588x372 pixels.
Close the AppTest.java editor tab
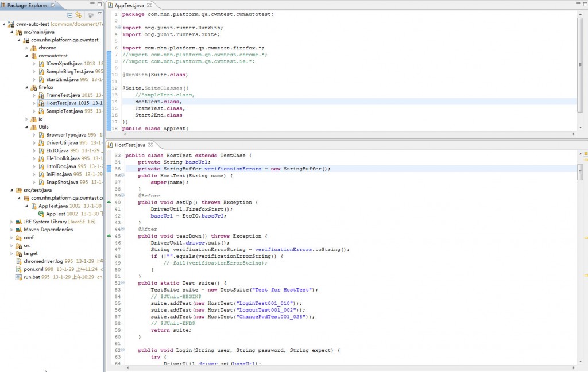(x=149, y=5)
